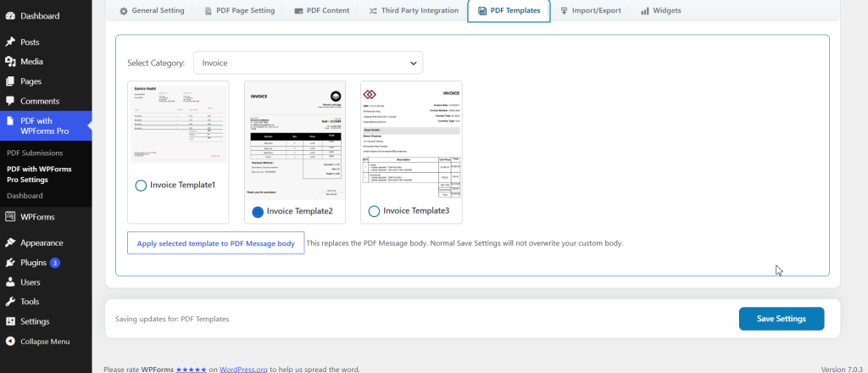Click the Plugins plug icon
The width and height of the screenshot is (868, 373).
click(x=10, y=263)
